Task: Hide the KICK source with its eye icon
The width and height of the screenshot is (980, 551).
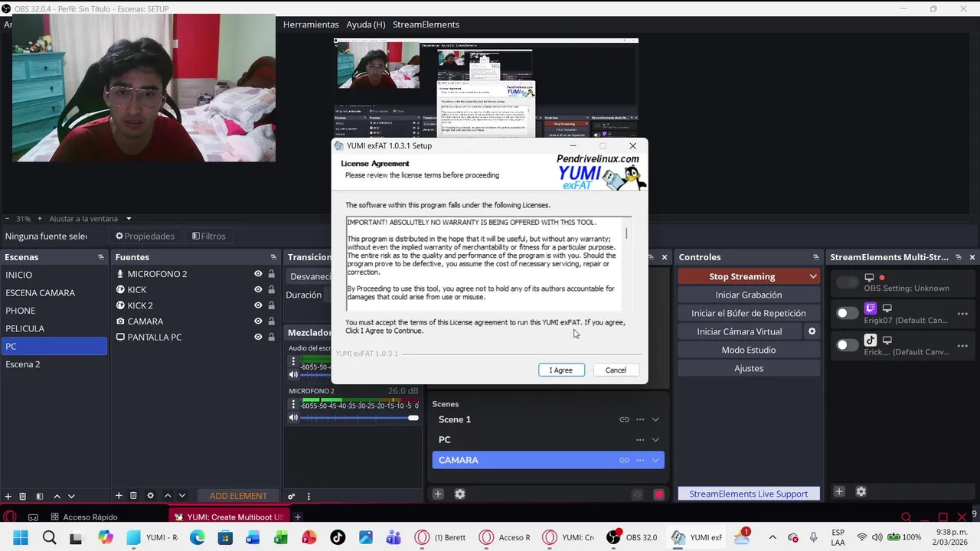Action: (258, 289)
